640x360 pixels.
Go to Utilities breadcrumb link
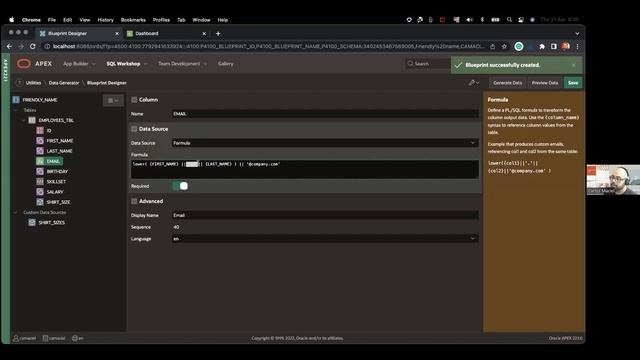[33, 83]
